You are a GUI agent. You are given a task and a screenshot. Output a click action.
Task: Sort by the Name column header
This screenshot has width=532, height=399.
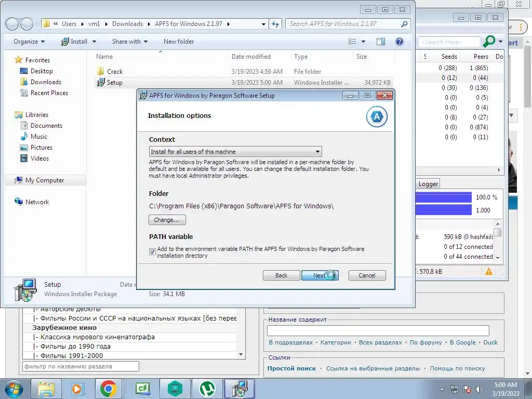coord(104,56)
